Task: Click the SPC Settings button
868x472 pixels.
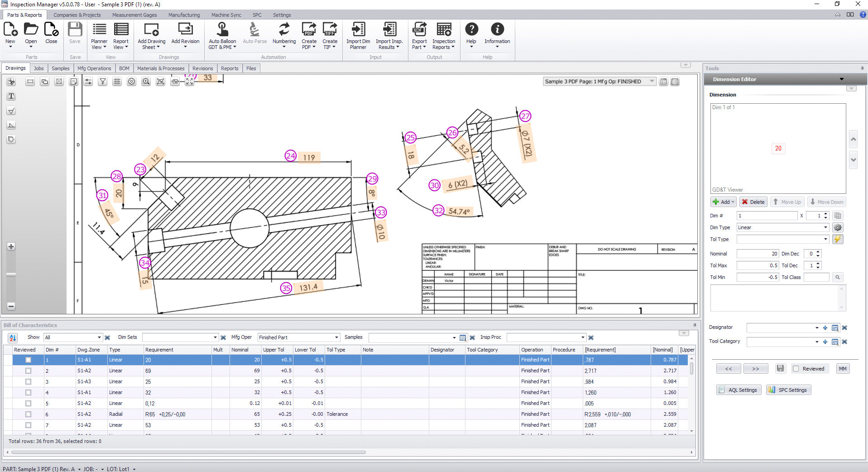Action: pyautogui.click(x=788, y=390)
